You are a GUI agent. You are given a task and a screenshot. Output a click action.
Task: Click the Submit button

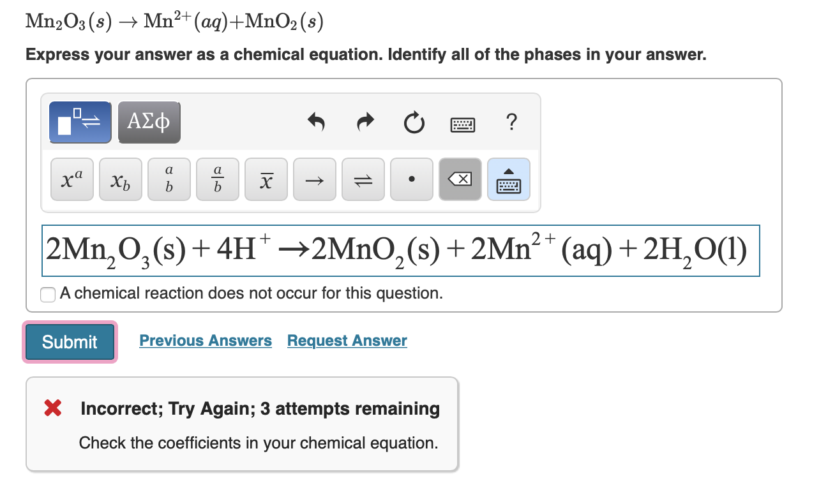click(69, 341)
